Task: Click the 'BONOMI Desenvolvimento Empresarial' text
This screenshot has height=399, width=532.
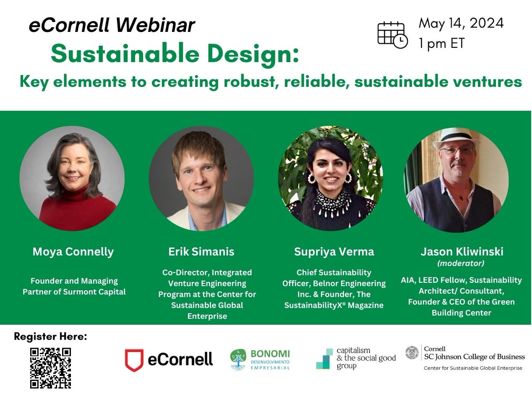Action: point(270,360)
